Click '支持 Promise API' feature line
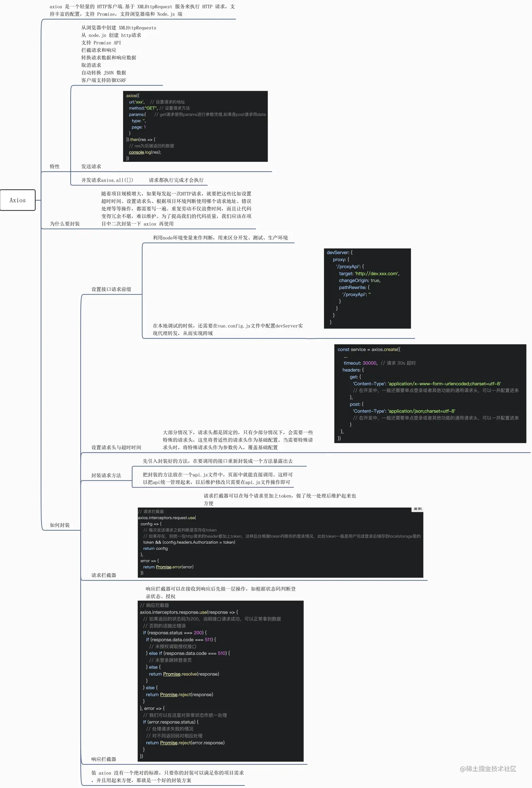The image size is (532, 788). (x=101, y=43)
